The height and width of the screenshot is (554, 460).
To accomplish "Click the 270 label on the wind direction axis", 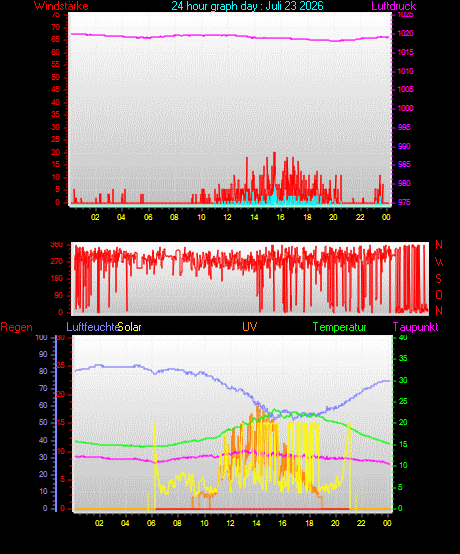I will pos(57,261).
